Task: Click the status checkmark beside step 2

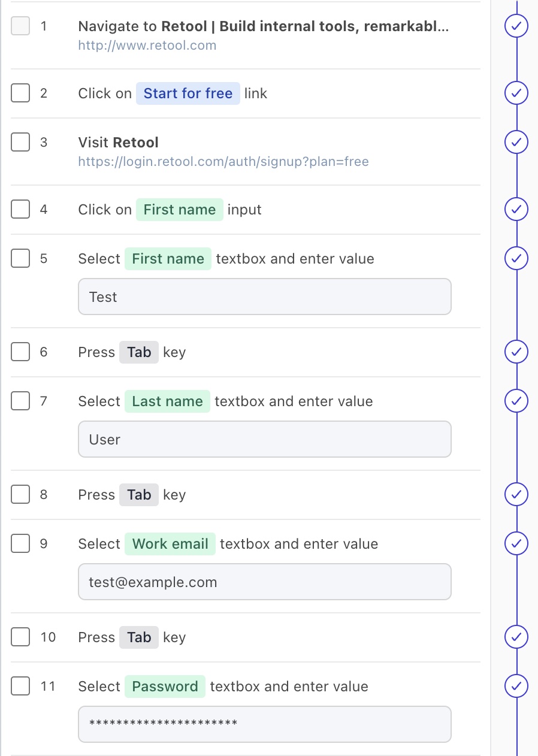Action: (516, 93)
